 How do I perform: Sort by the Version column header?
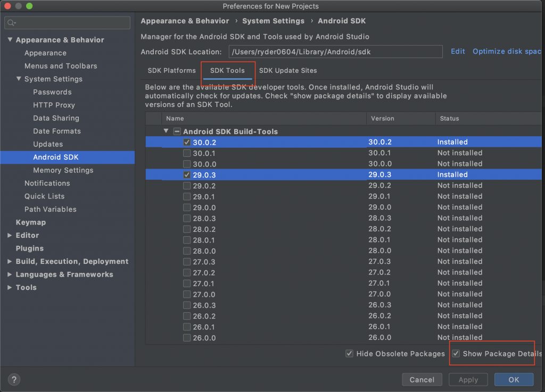click(x=401, y=119)
